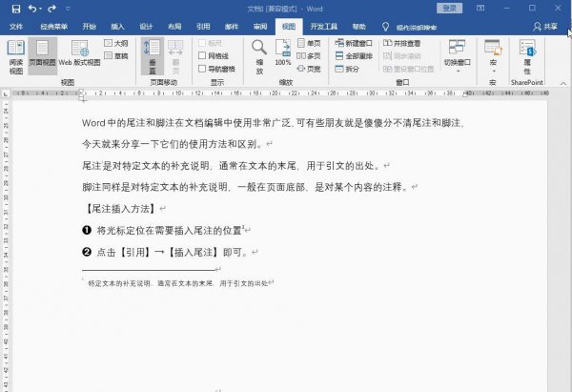Switch to Web 版式视图
This screenshot has height=392, width=572.
[x=79, y=53]
